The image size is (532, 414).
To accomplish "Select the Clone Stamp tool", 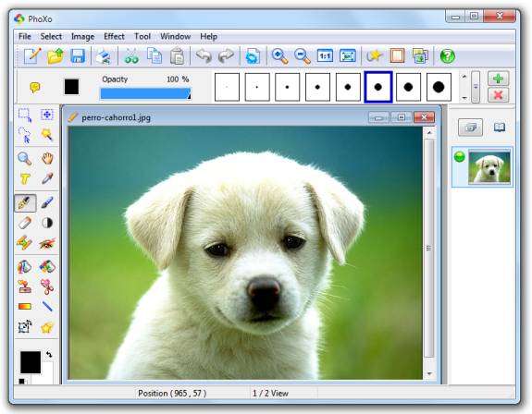I will click(25, 286).
